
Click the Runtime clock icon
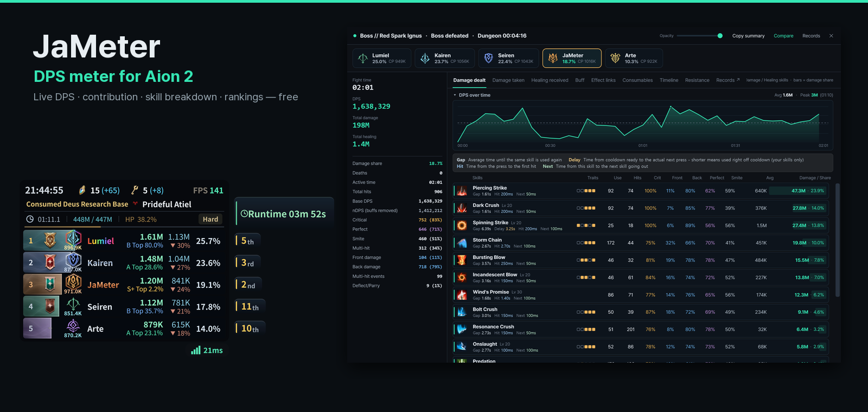tap(244, 214)
